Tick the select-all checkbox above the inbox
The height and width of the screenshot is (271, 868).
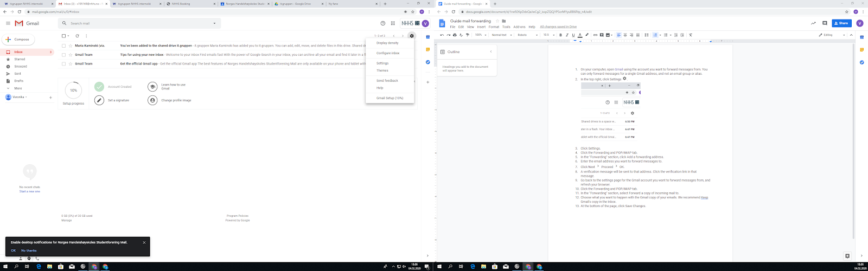click(x=63, y=36)
